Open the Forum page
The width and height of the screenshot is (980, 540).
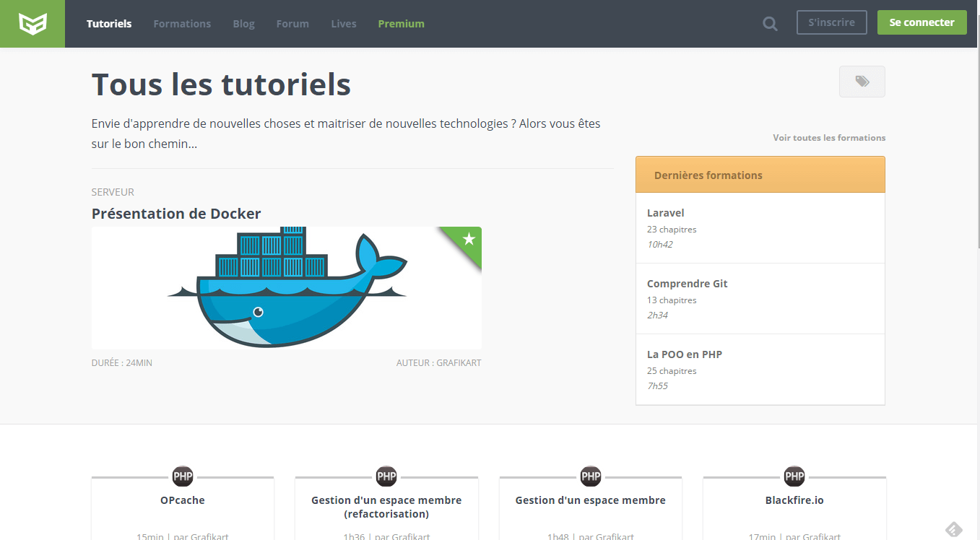point(292,24)
